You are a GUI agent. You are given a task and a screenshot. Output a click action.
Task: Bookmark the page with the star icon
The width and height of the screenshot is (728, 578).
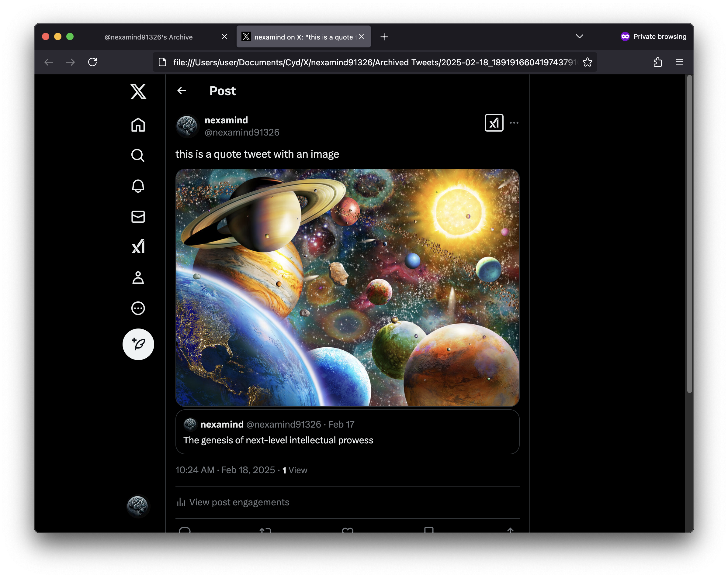(588, 62)
